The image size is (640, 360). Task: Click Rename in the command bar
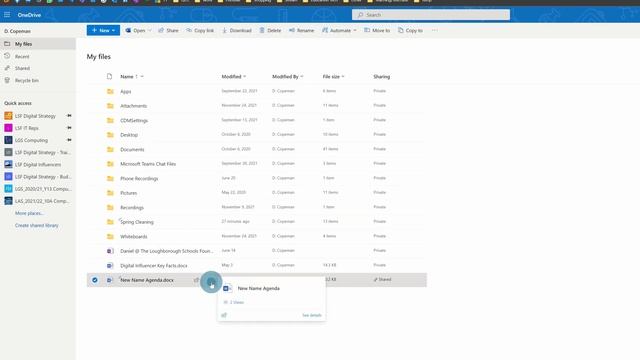302,30
